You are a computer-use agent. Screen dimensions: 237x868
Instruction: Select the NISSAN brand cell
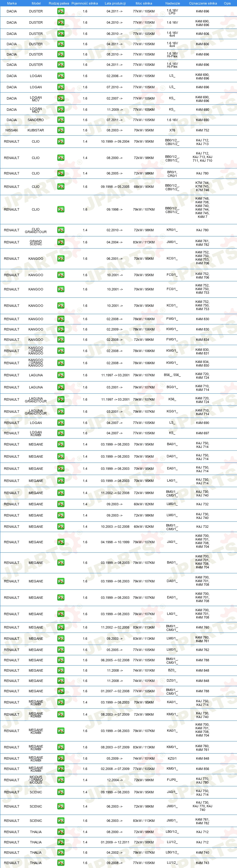(x=12, y=130)
